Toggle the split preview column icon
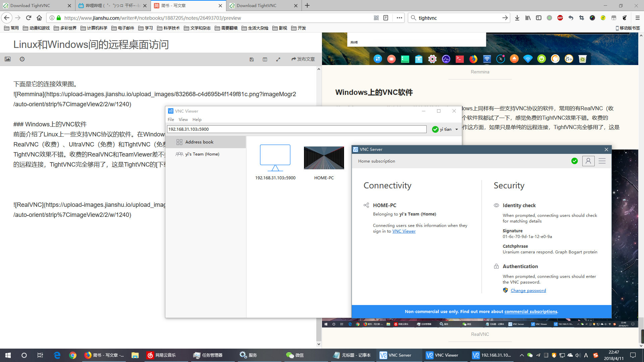 pyautogui.click(x=265, y=59)
